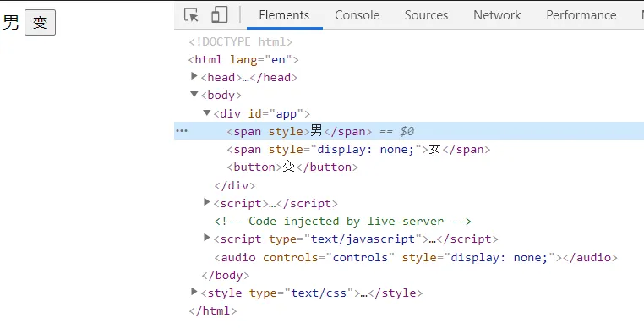Screen dimensions: 644x329
Task: Switch to the Console tab
Action: [357, 15]
